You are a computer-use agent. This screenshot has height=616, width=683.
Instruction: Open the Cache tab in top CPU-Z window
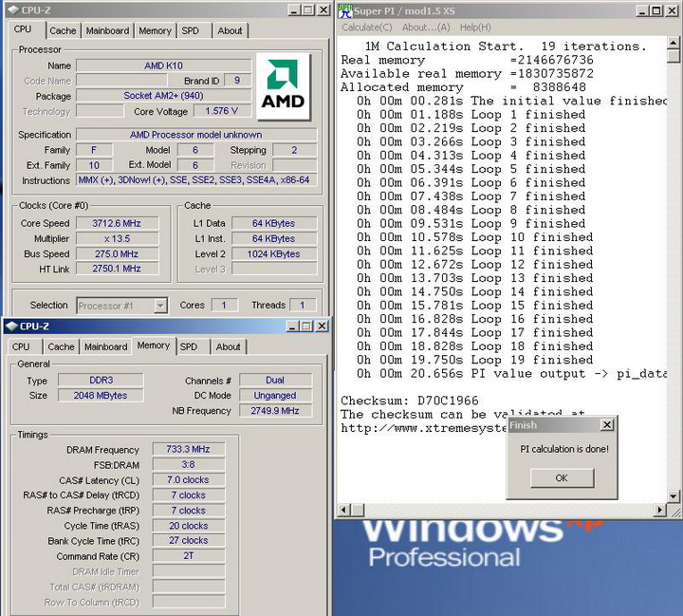click(63, 31)
